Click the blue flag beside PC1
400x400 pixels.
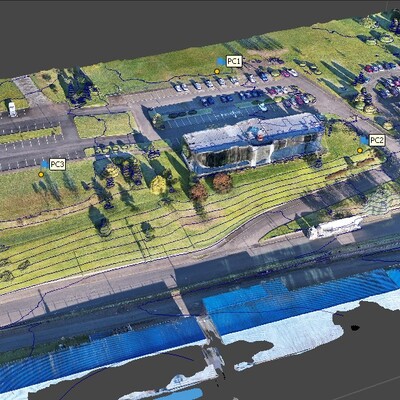click(221, 61)
